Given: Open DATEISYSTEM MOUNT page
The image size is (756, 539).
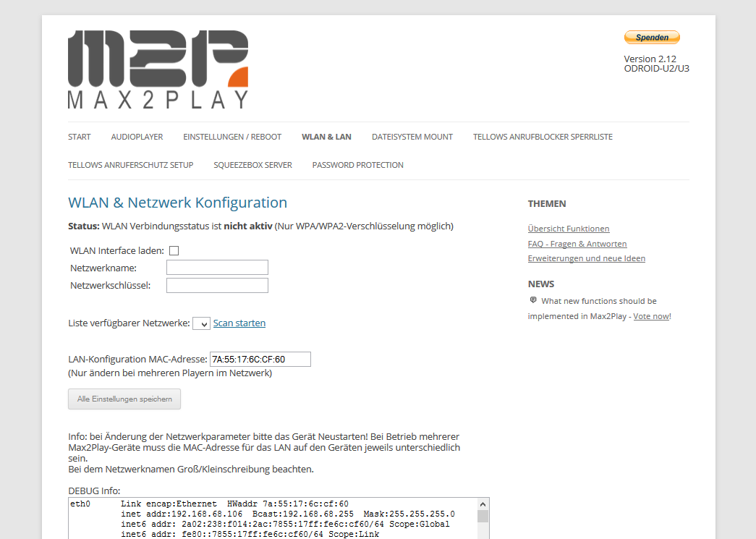Looking at the screenshot, I should tap(412, 137).
